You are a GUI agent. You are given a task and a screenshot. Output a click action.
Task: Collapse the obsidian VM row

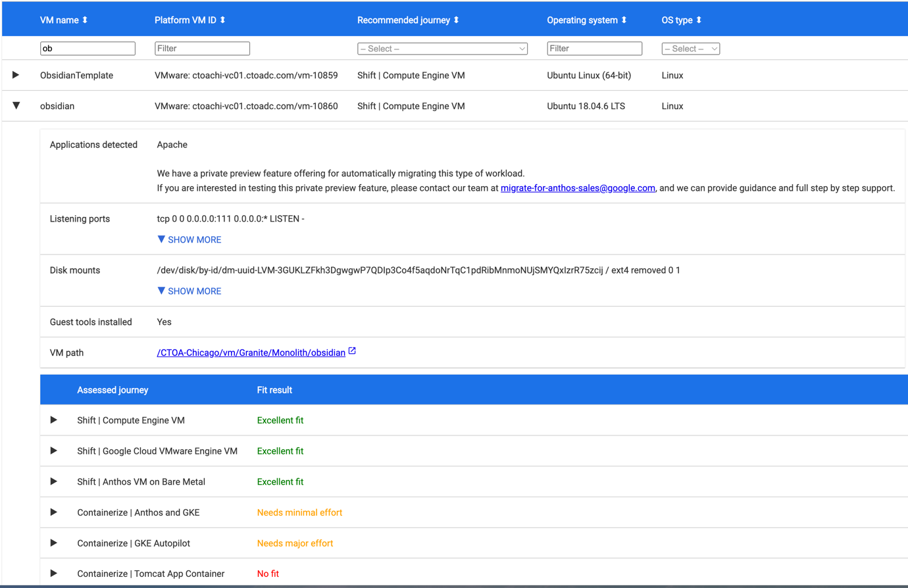[16, 105]
